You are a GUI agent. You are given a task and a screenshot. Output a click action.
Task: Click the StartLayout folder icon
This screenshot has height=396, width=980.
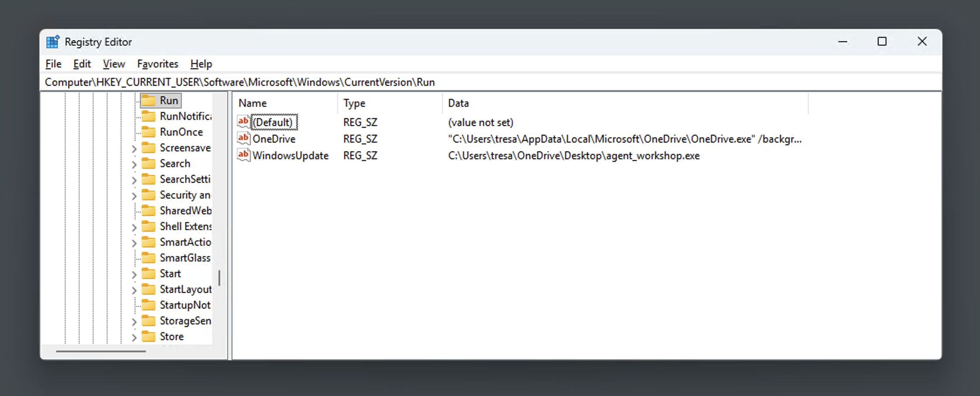tap(148, 289)
